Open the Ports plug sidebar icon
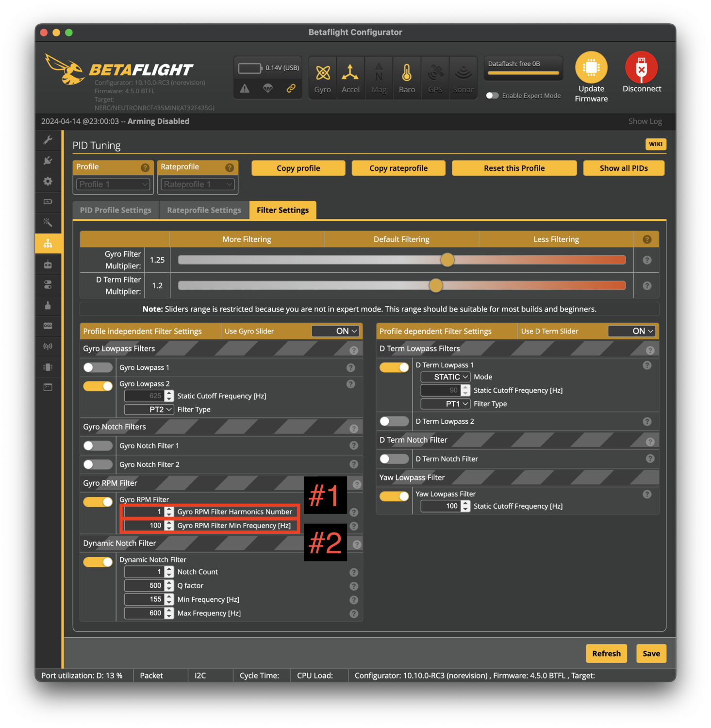 coord(48,161)
